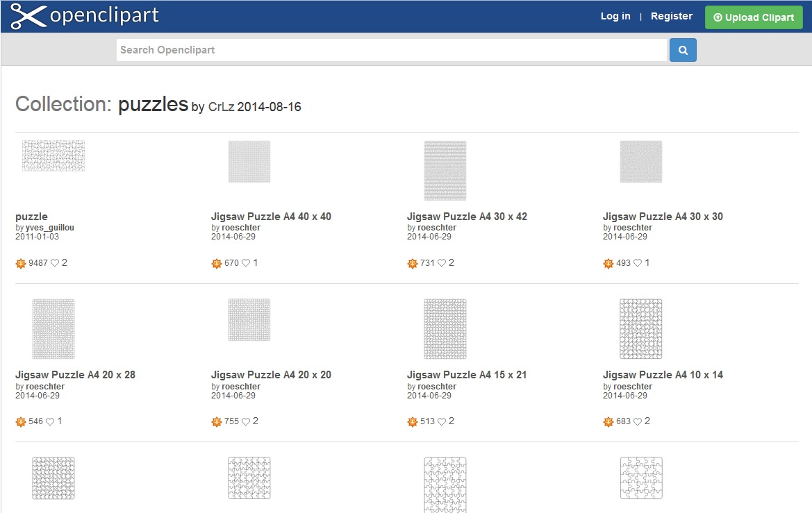Click the heart icon beside 670 views
The height and width of the screenshot is (513, 812).
coord(246,263)
